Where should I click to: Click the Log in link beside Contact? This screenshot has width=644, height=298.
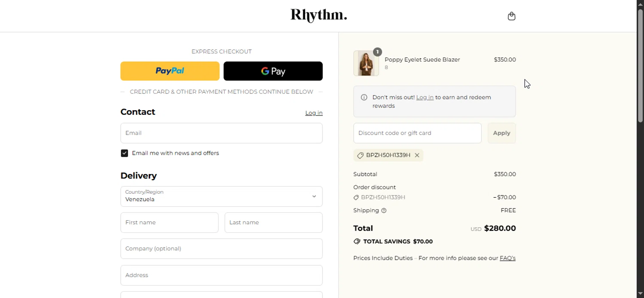coord(314,113)
